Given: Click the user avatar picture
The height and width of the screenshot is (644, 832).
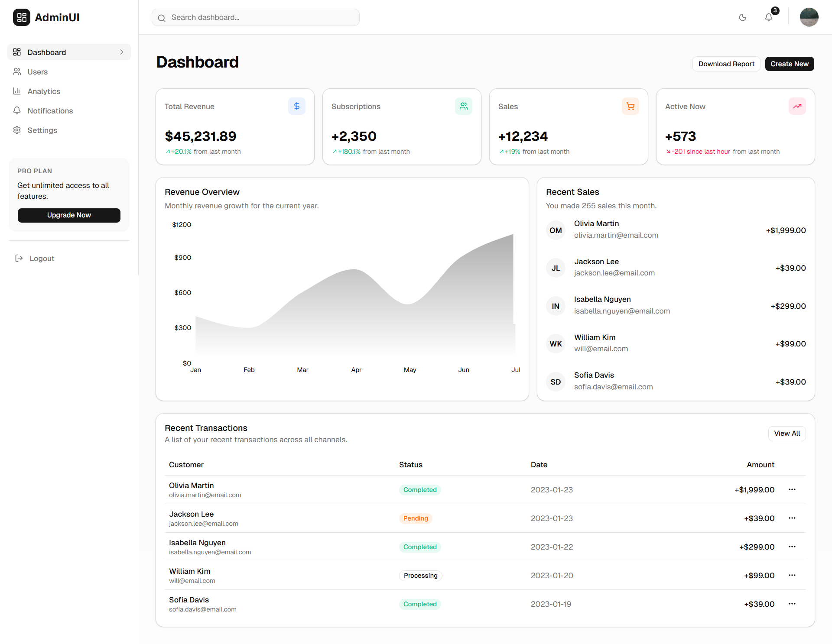Looking at the screenshot, I should click(809, 17).
